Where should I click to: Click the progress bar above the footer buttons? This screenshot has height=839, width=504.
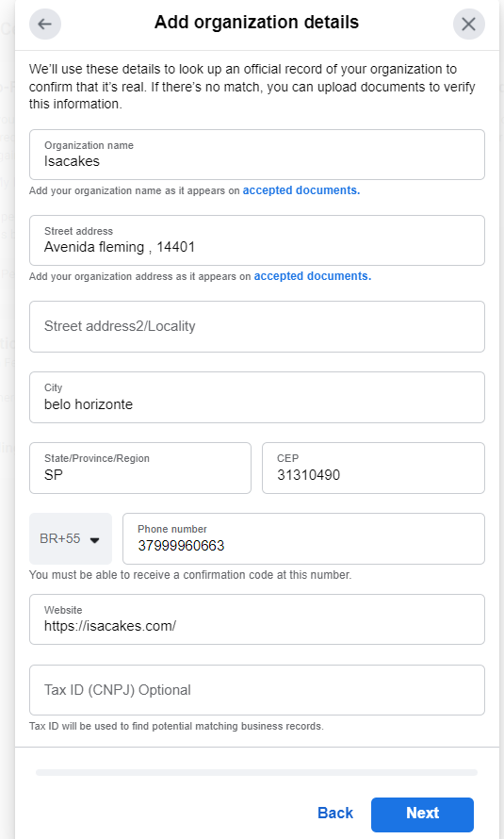coord(256,772)
